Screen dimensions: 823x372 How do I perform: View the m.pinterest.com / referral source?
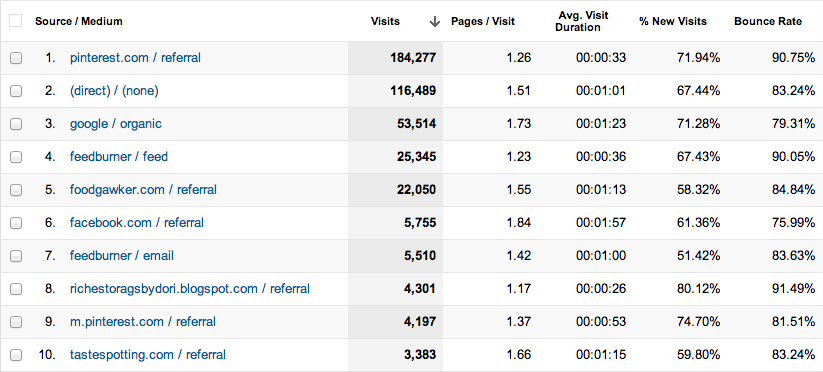pyautogui.click(x=143, y=322)
